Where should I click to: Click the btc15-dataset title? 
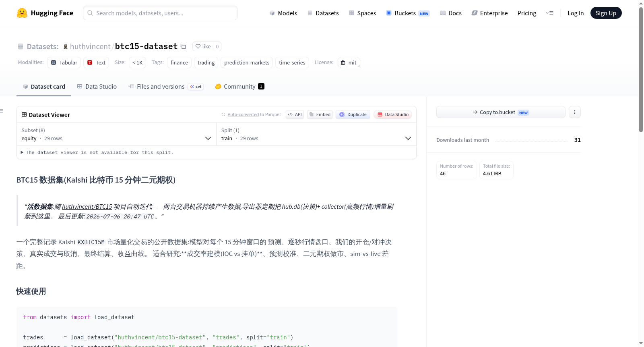point(146,46)
